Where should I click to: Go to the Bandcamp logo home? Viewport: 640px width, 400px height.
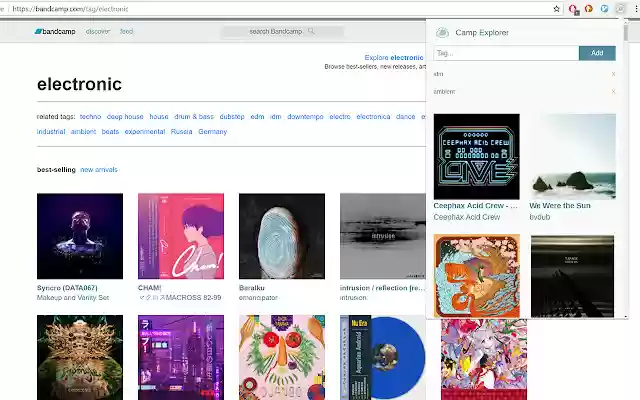[55, 31]
